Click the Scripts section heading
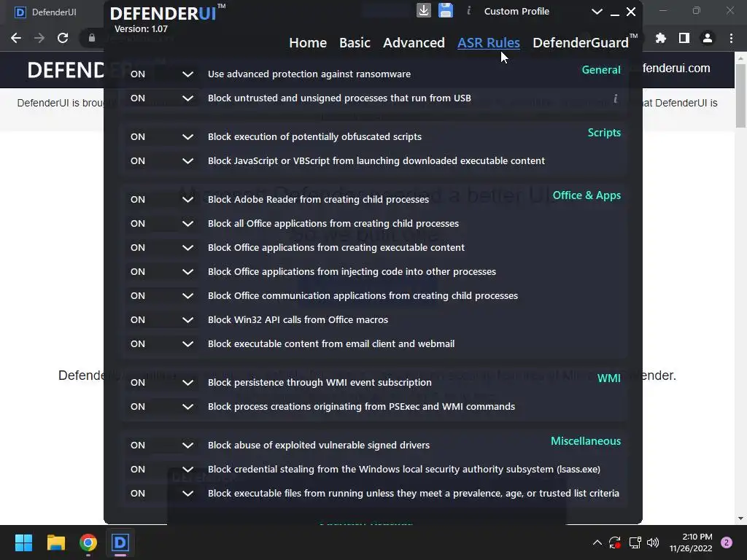The image size is (747, 560). tap(604, 133)
